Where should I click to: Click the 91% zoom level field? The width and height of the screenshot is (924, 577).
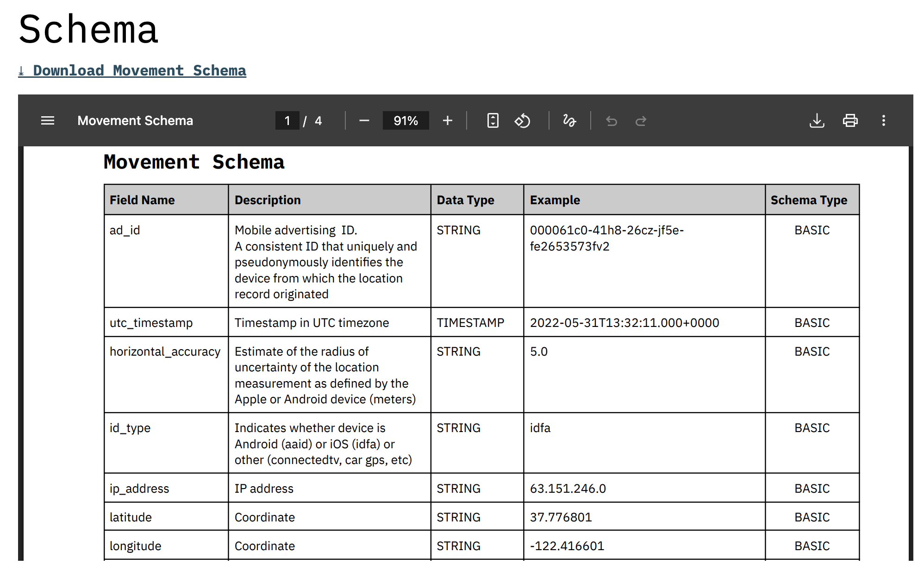(x=406, y=121)
